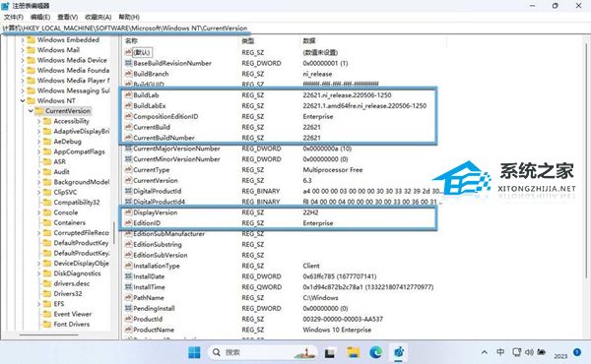The image size is (591, 364).
Task: Collapse the CurrentVersion tree node
Action: [x=31, y=110]
